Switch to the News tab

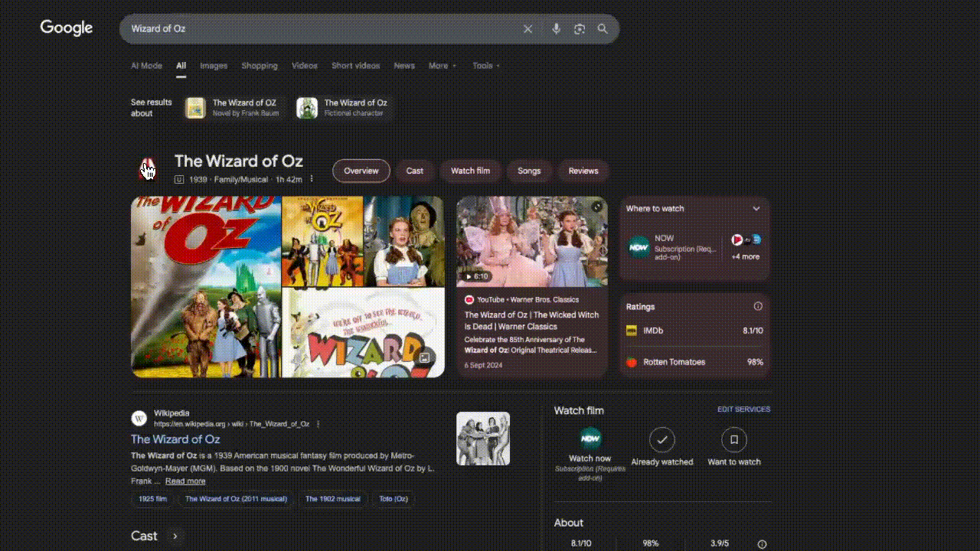pyautogui.click(x=404, y=66)
